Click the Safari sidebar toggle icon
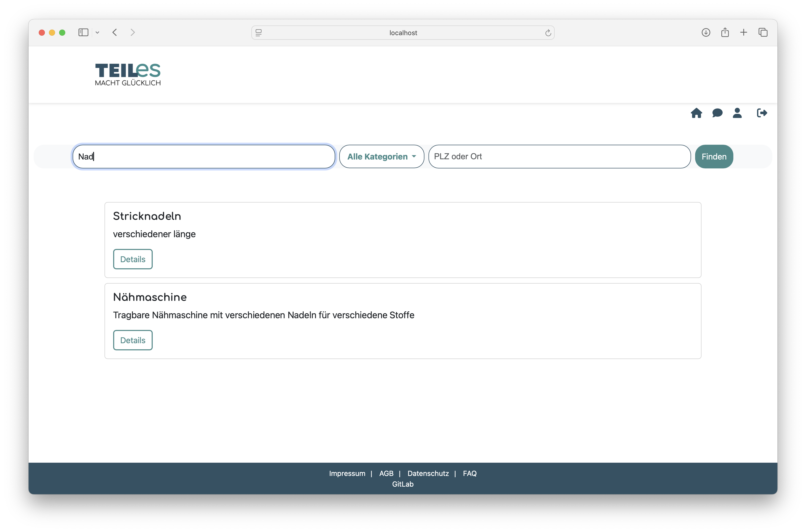The height and width of the screenshot is (532, 806). [x=83, y=33]
